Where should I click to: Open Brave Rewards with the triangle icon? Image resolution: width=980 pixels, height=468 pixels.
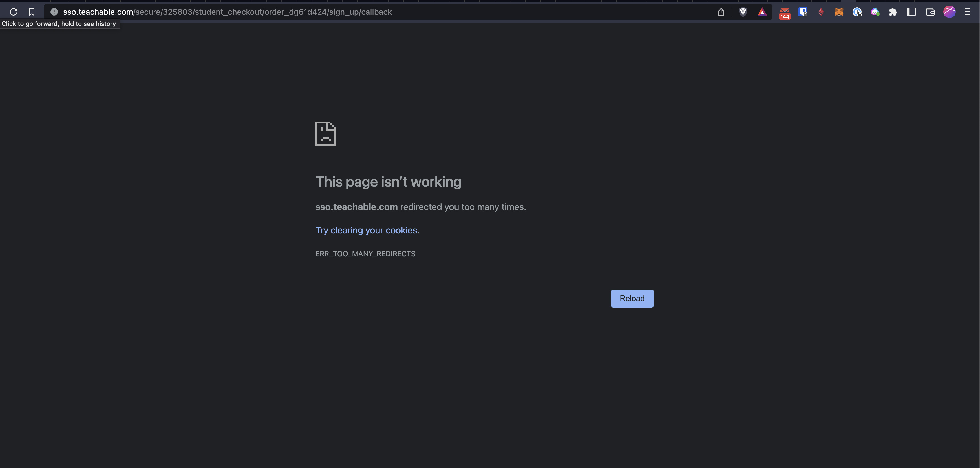pyautogui.click(x=762, y=12)
